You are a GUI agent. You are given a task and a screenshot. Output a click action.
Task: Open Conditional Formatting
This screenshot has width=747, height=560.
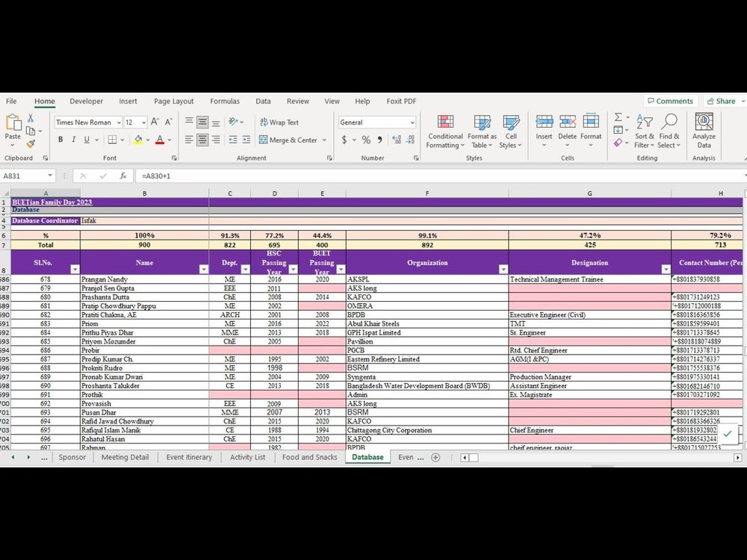coord(445,131)
